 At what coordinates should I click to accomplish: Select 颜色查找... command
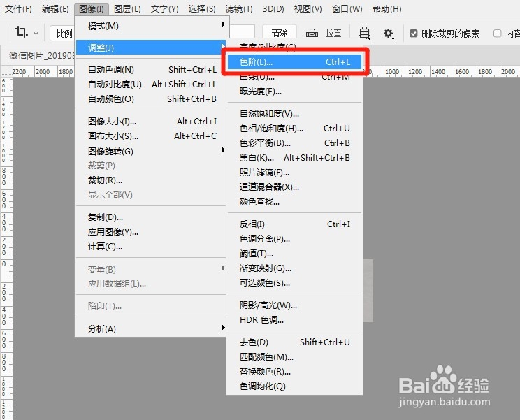click(294, 201)
